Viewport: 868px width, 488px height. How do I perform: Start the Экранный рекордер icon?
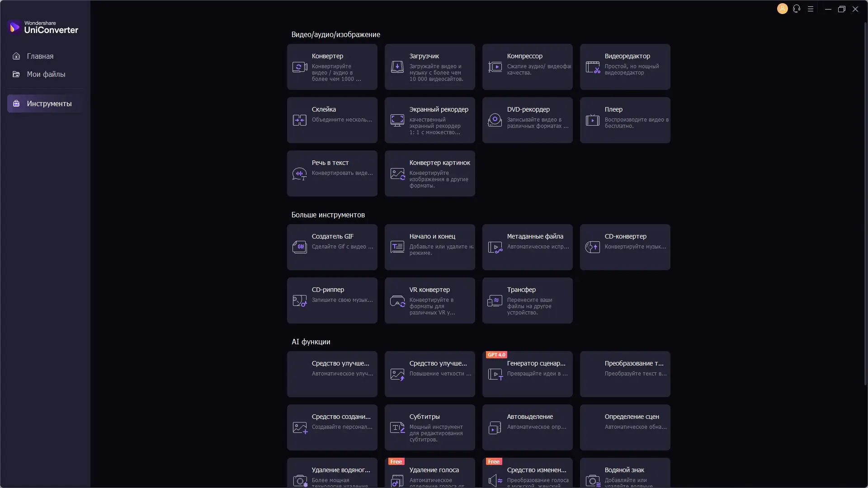point(397,120)
